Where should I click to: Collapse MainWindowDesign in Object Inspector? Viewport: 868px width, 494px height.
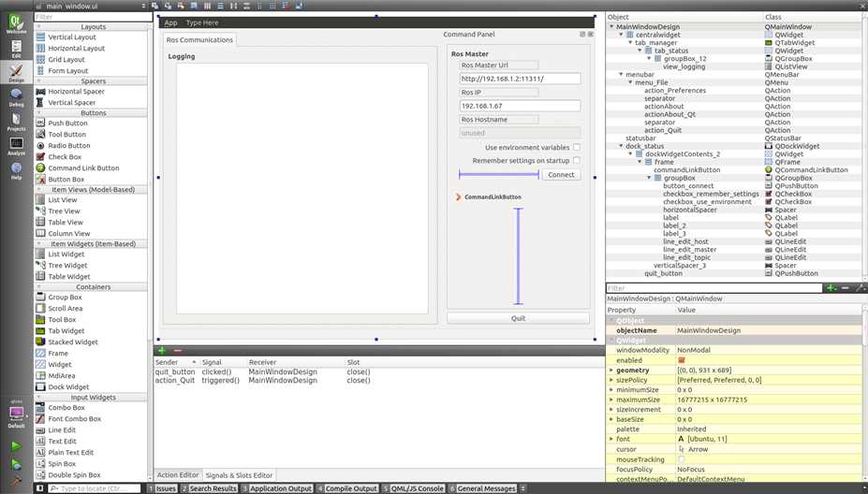pos(611,26)
